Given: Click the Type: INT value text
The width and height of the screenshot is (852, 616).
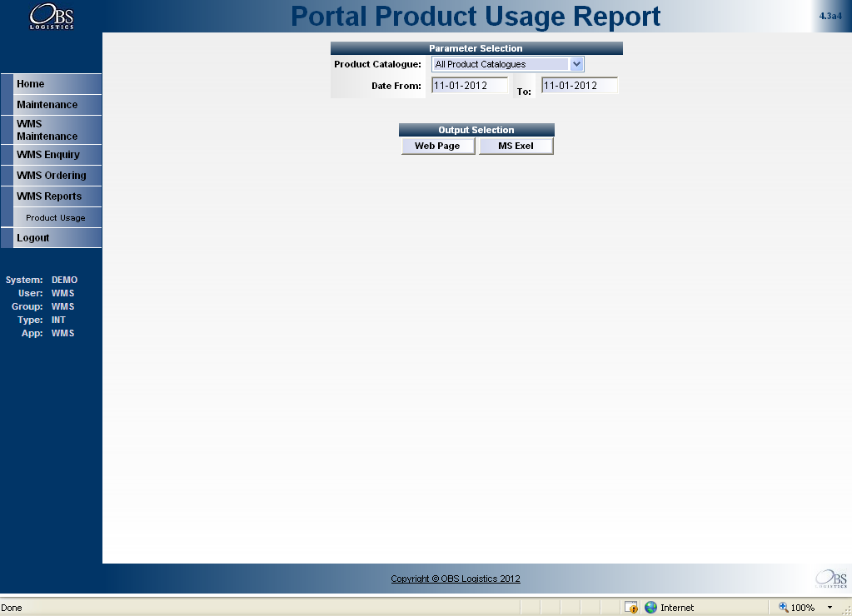Looking at the screenshot, I should pyautogui.click(x=58, y=320).
